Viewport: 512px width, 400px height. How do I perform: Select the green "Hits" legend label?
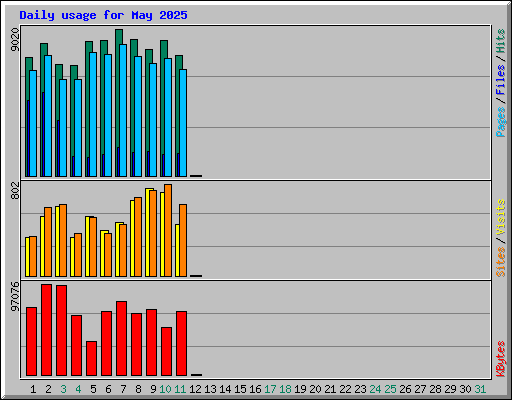pos(500,41)
